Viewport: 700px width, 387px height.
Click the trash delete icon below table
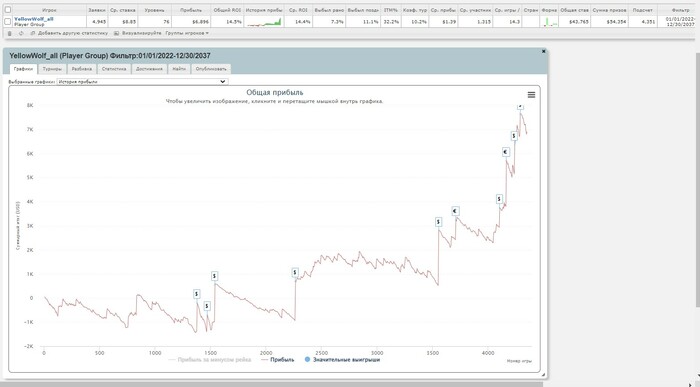click(x=10, y=33)
